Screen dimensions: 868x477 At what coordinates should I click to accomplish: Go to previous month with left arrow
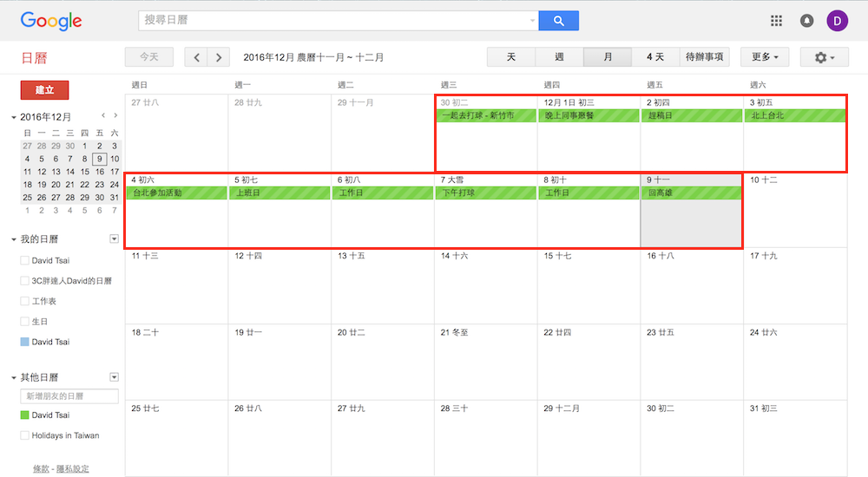pos(197,57)
